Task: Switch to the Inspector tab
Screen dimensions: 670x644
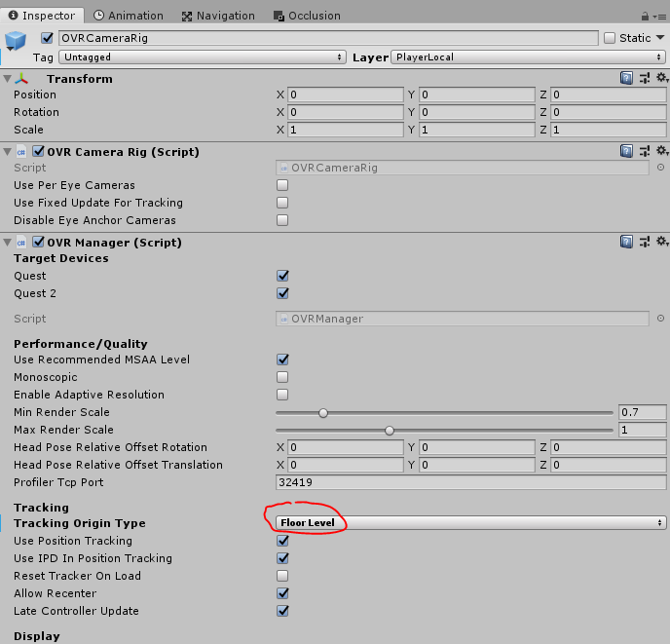Action: pos(42,16)
